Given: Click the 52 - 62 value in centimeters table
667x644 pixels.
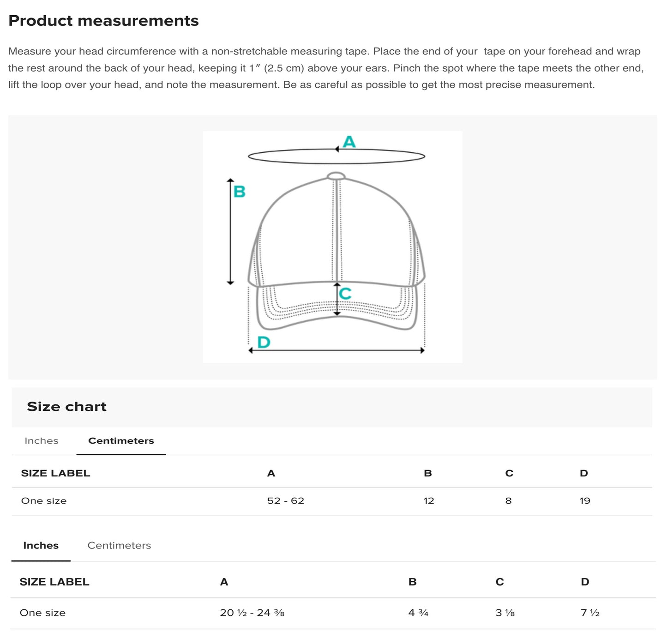Looking at the screenshot, I should [285, 501].
